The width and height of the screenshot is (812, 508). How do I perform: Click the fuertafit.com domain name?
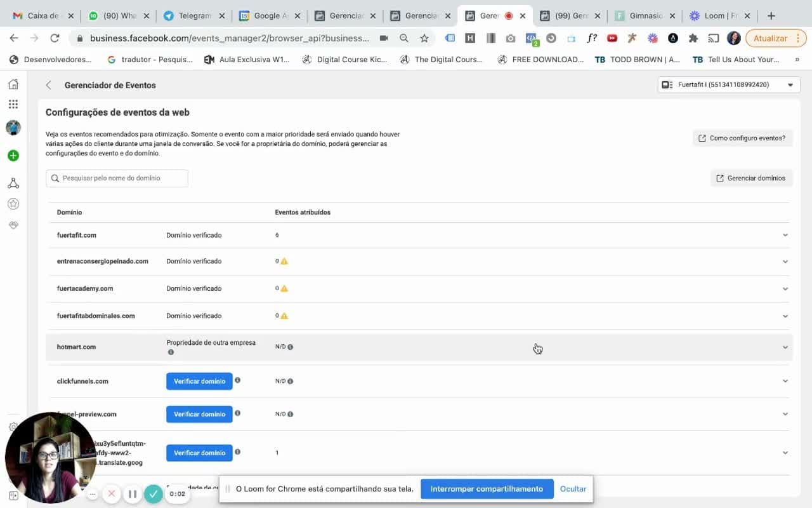coord(77,235)
